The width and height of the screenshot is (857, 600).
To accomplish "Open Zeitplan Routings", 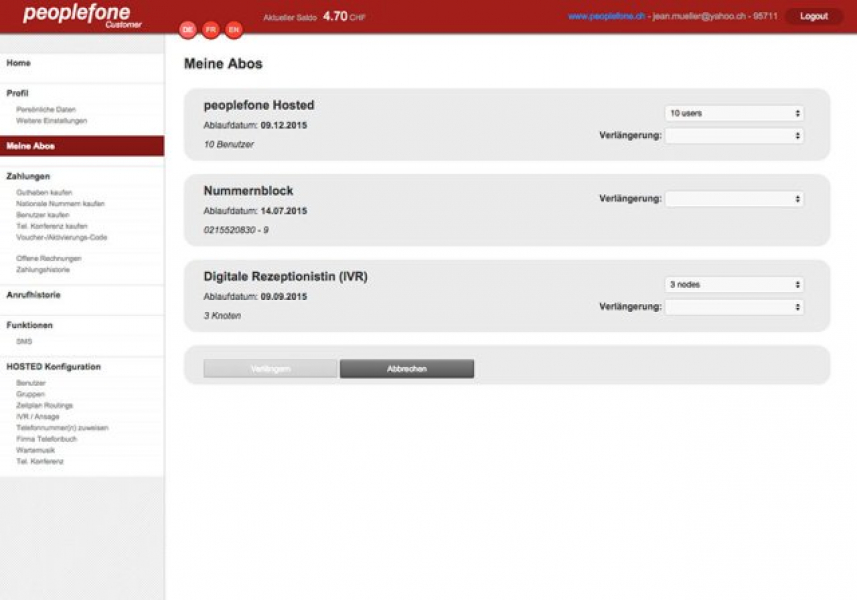I will coord(44,405).
